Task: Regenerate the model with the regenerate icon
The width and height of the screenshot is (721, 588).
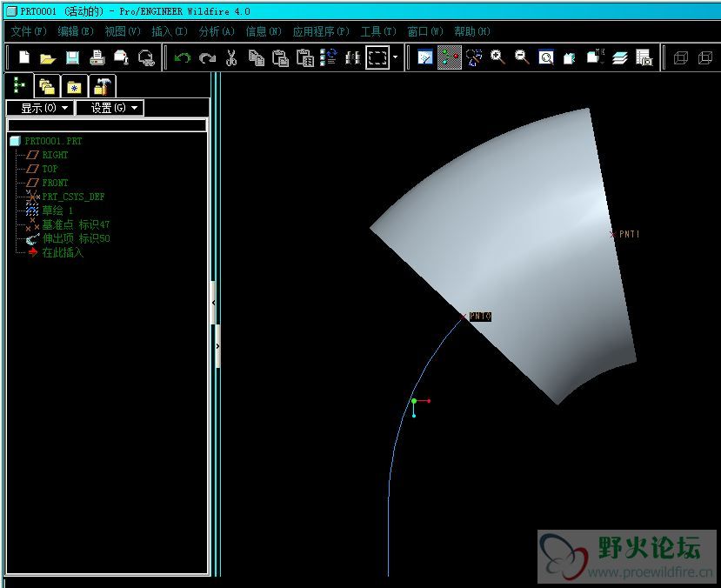Action: tap(329, 57)
